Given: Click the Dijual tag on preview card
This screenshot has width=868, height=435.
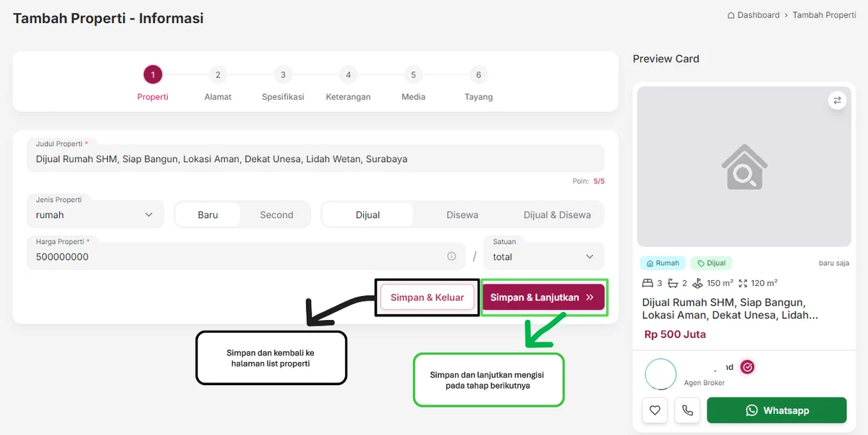Looking at the screenshot, I should click(x=711, y=263).
